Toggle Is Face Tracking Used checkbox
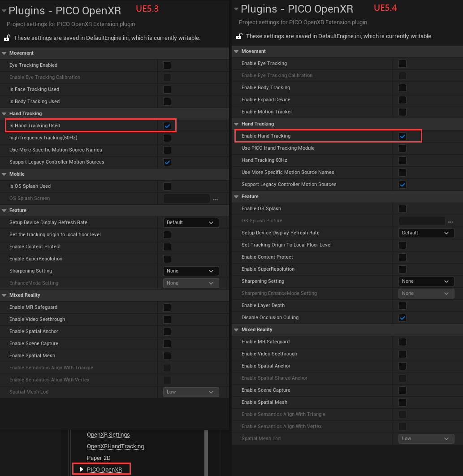This screenshot has width=463, height=476. coord(167,90)
